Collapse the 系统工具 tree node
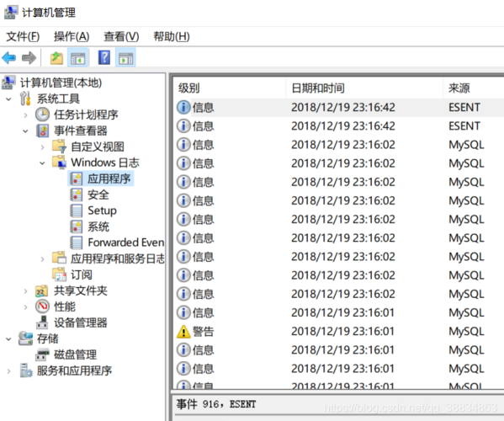This screenshot has height=421, width=504. tap(8, 99)
